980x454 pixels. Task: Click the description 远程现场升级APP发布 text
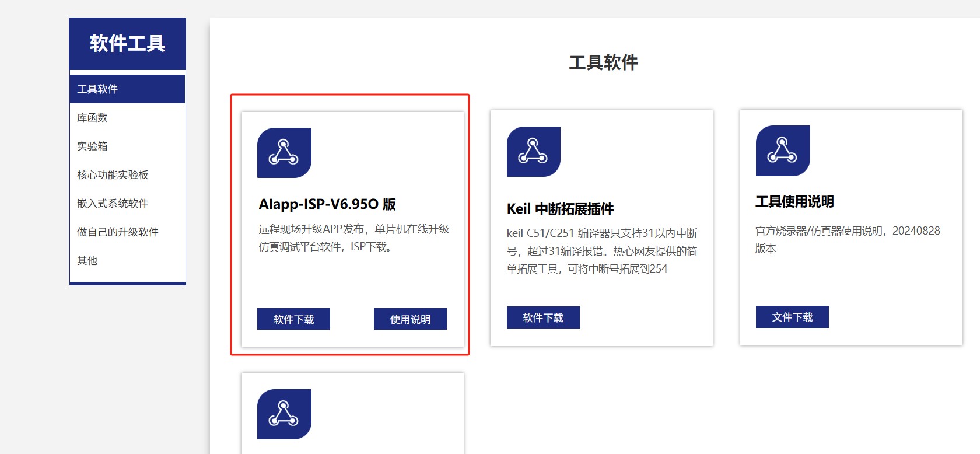click(354, 238)
